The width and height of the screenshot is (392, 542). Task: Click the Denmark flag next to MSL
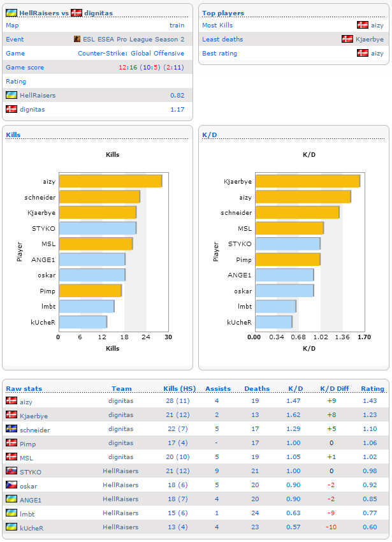click(11, 457)
